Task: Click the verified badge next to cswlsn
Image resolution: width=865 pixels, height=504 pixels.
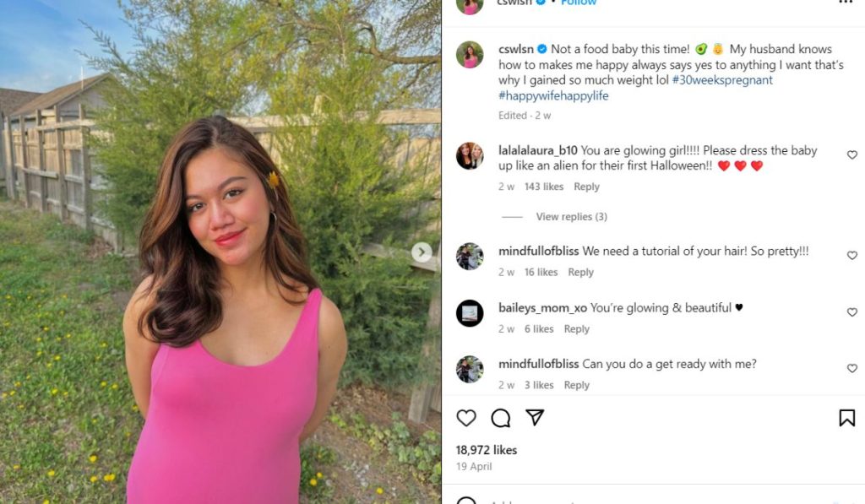Action: click(539, 3)
